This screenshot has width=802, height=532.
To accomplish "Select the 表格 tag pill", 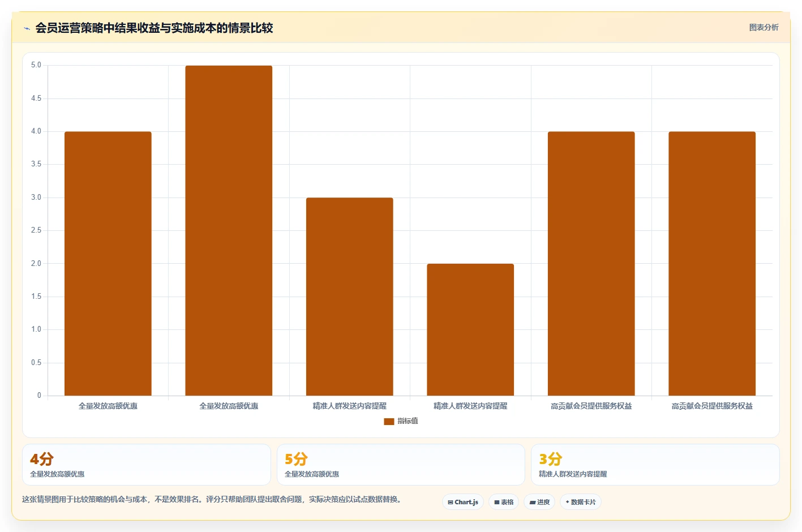I will click(x=504, y=502).
